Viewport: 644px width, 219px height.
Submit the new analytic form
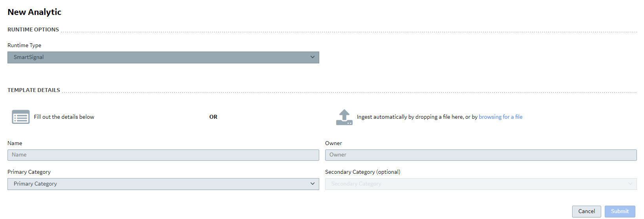pos(620,212)
